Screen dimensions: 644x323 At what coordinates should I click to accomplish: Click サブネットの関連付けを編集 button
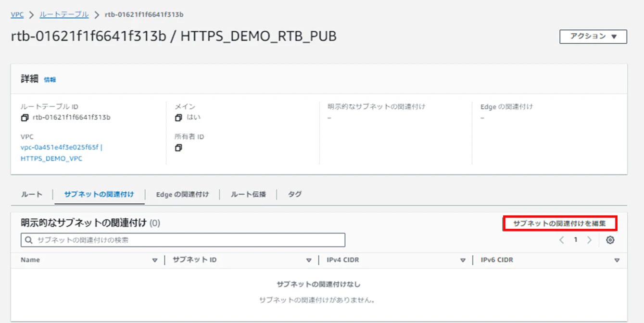coord(560,224)
